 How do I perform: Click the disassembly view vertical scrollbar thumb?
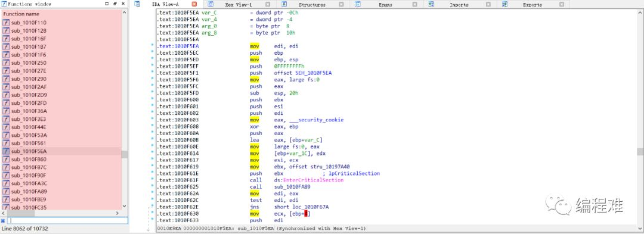coord(640,152)
